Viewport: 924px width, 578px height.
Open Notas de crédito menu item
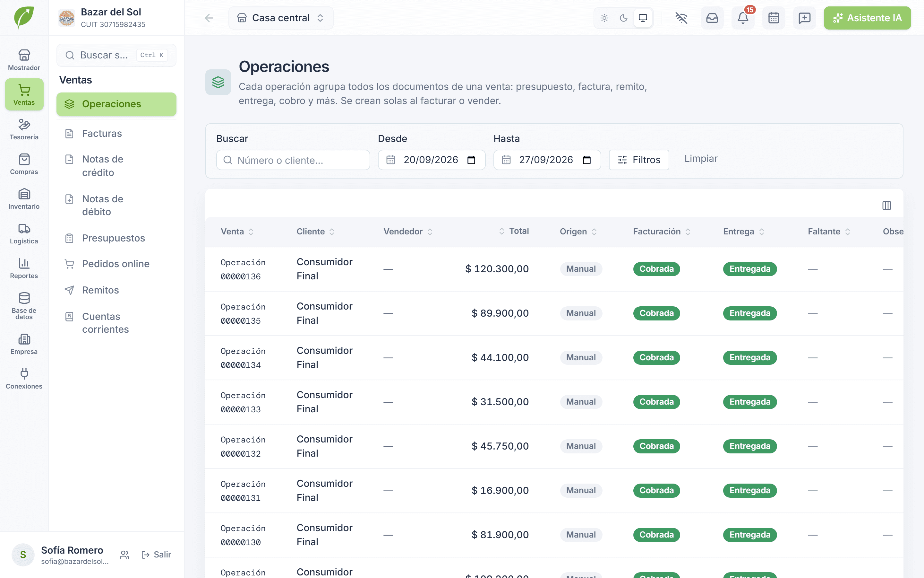coord(116,165)
